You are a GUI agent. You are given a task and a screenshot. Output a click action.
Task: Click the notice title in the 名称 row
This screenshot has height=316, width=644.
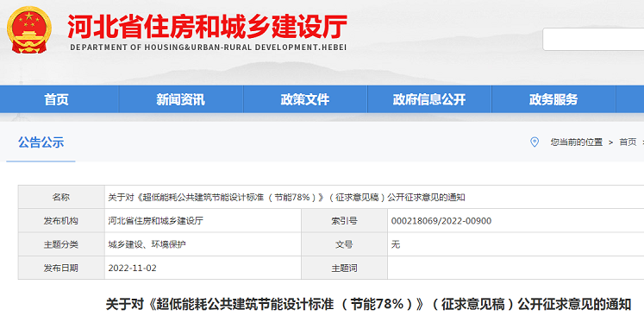[x=287, y=198]
